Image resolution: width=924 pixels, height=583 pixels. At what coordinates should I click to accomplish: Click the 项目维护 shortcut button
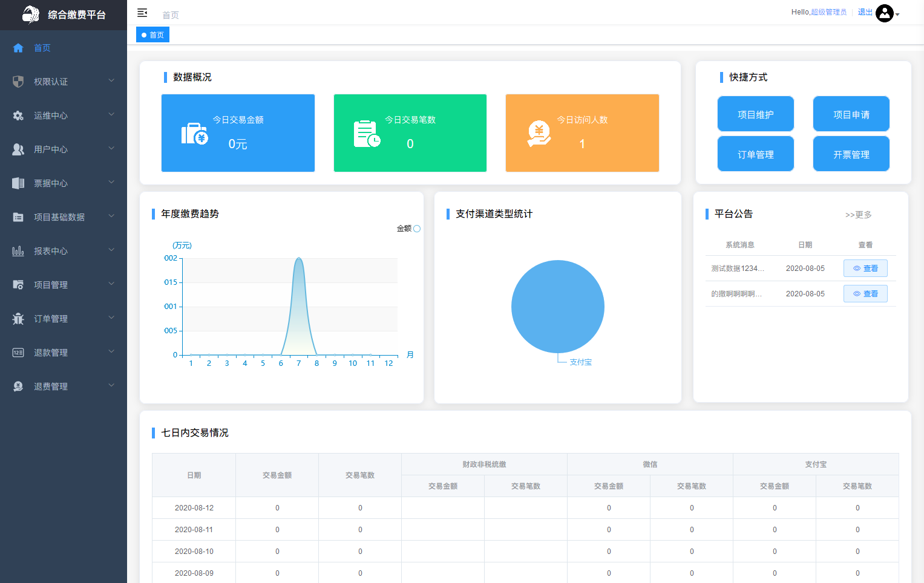pos(756,114)
